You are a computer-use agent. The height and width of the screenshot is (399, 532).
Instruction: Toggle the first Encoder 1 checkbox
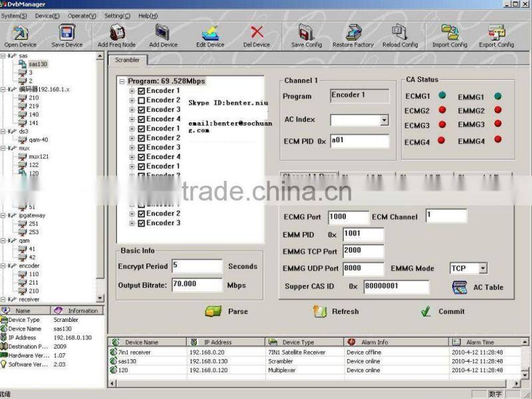click(141, 91)
